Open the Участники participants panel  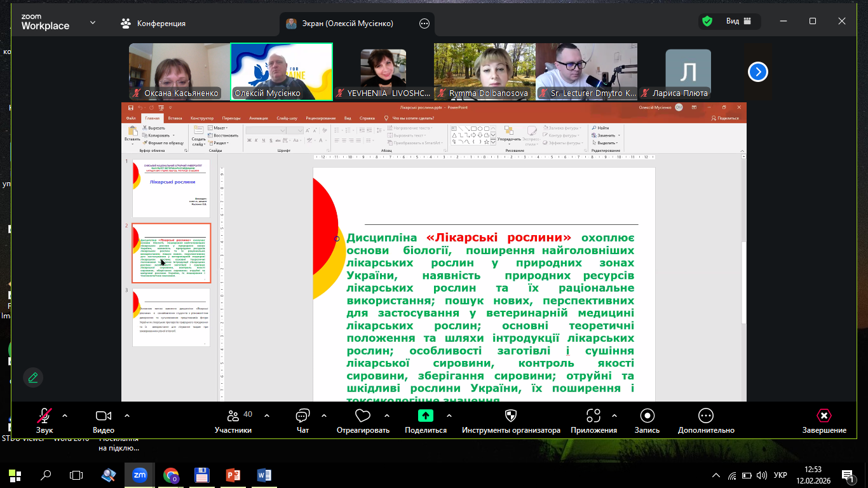pos(233,416)
